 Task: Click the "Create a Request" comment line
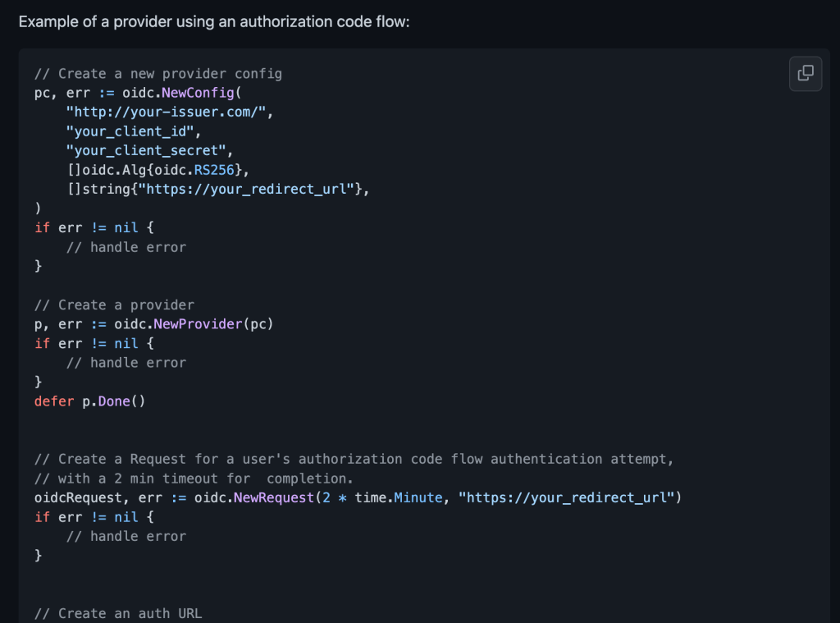click(x=354, y=459)
